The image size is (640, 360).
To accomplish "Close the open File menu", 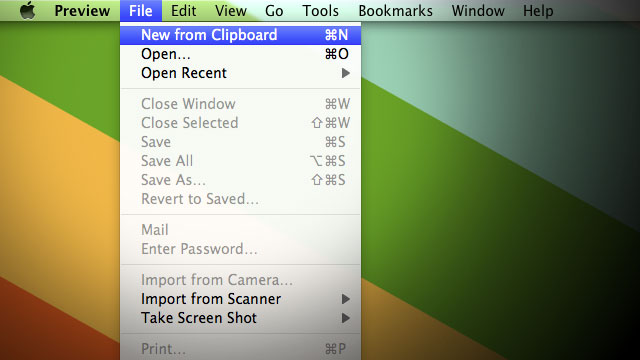I will 141,11.
